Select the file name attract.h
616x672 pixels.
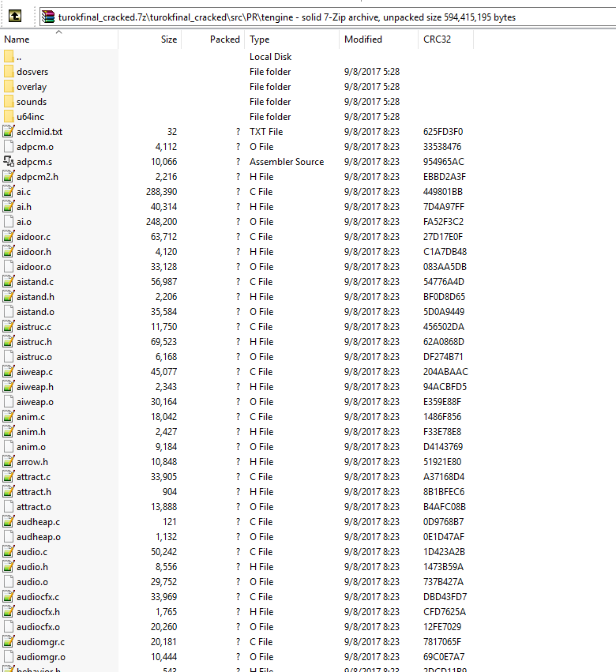(34, 492)
